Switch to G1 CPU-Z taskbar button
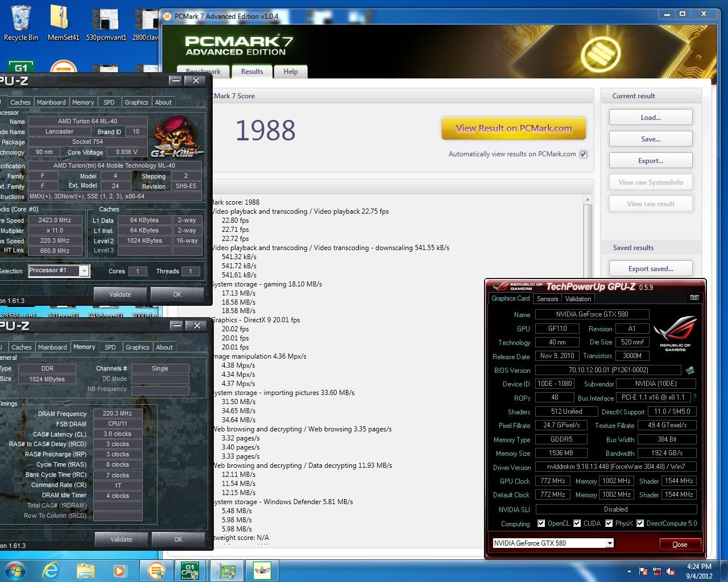 coord(189,570)
